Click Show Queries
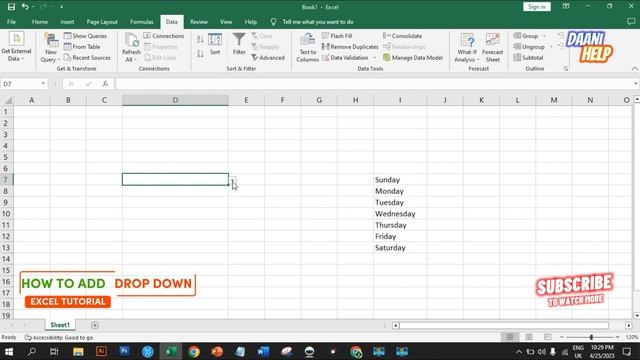Screen dimensions: 640x360 click(85, 36)
